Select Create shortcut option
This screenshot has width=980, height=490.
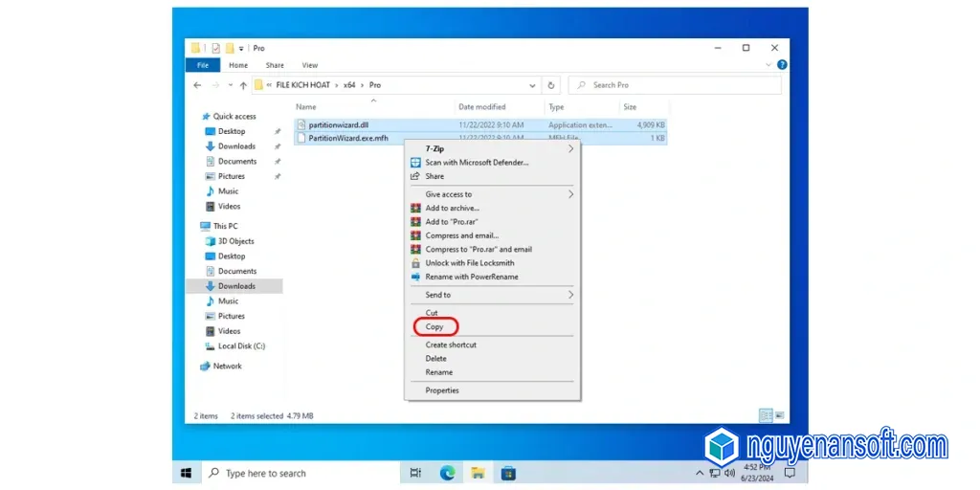pos(492,345)
